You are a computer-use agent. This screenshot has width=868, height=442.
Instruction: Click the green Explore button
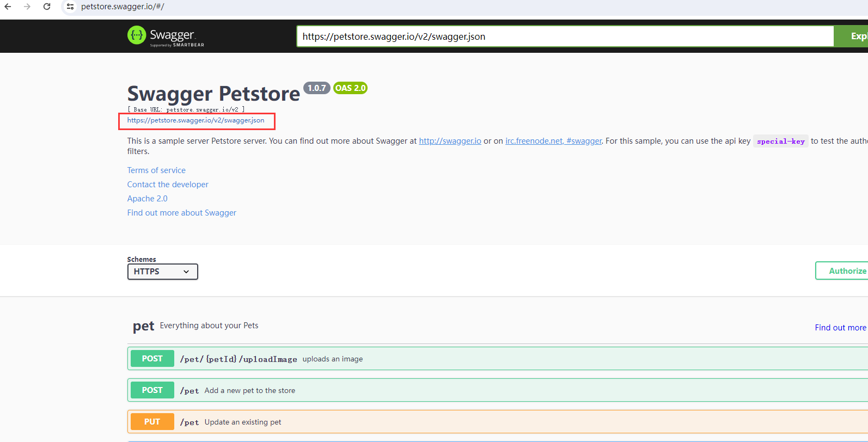point(851,36)
